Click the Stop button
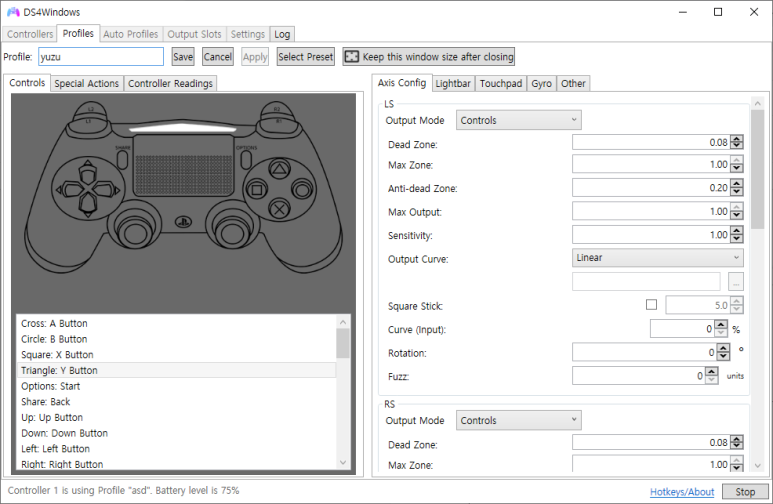The image size is (773, 504). pos(745,492)
